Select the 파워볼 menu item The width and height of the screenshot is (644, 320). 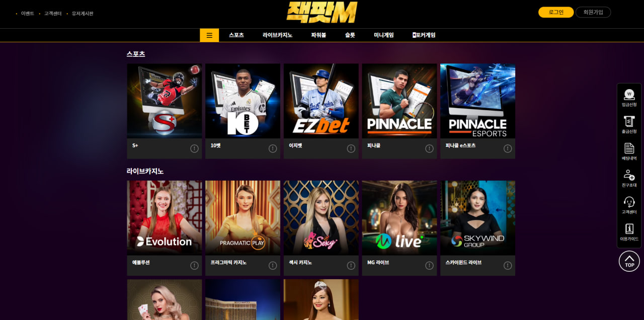(x=318, y=35)
